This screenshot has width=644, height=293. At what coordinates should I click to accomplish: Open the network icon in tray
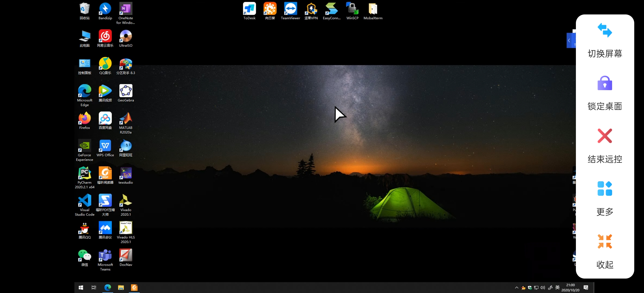536,288
